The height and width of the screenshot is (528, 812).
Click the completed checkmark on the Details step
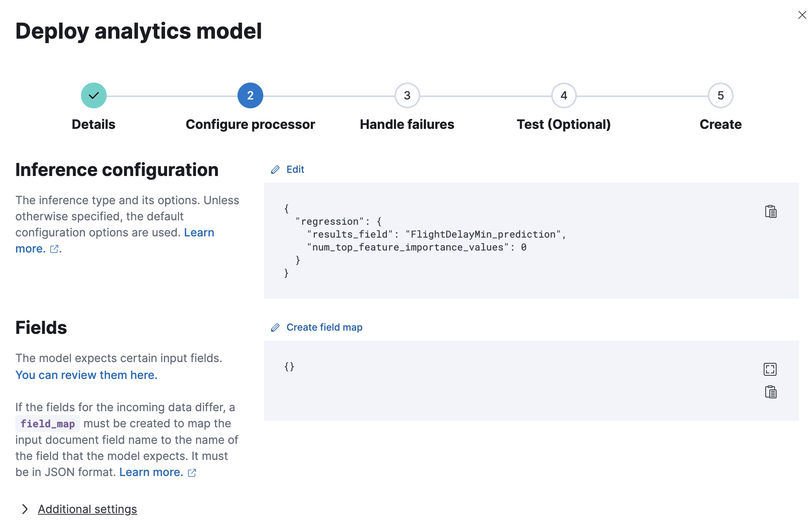[93, 95]
